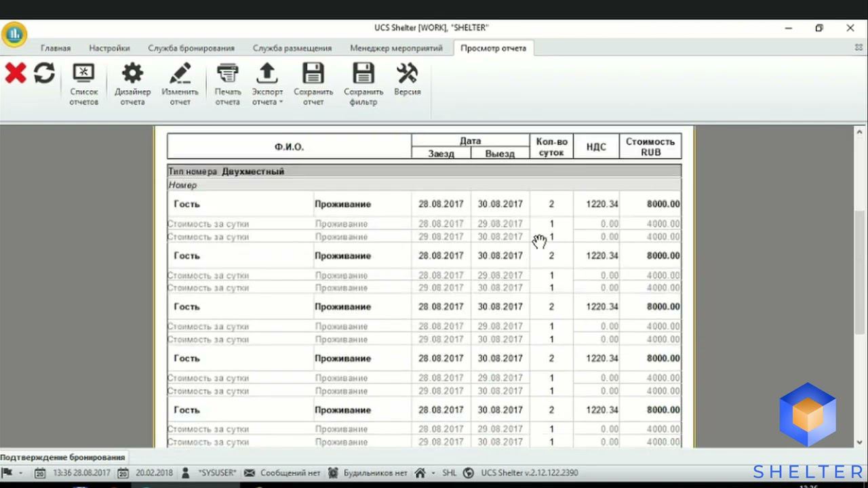
Task: Open Список отчетов (report list)
Action: [x=83, y=84]
